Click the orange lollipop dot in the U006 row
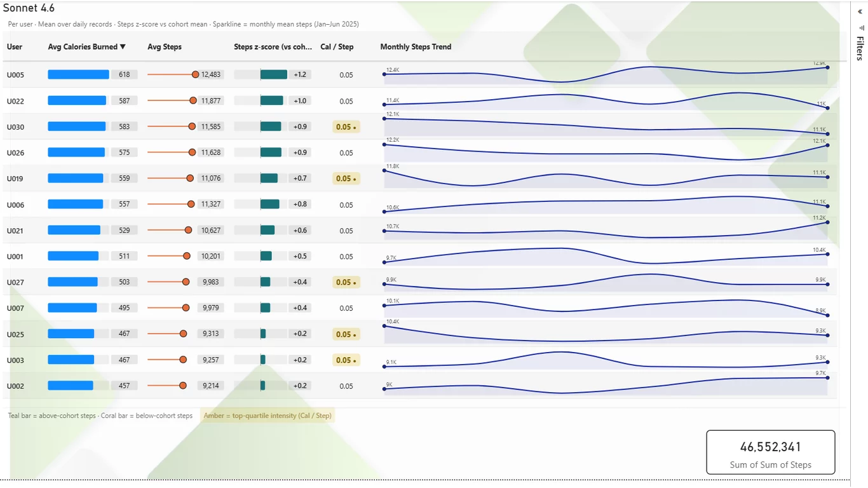Screen dimensions: 868x488 click(x=191, y=204)
